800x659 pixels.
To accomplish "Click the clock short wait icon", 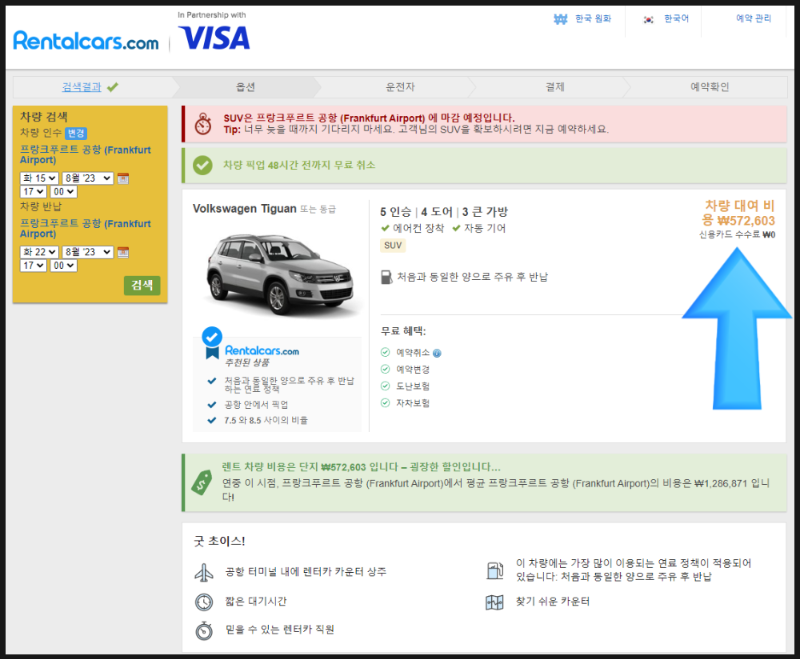I will click(204, 602).
